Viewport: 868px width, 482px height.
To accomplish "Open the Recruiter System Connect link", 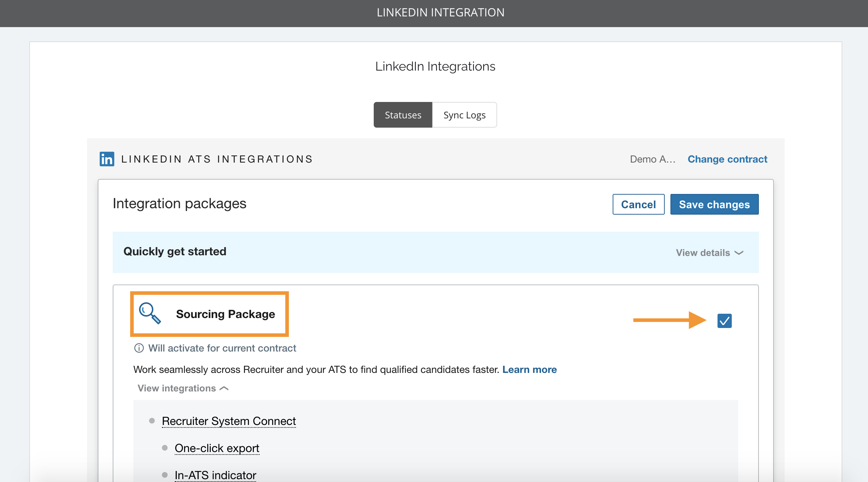I will [229, 421].
